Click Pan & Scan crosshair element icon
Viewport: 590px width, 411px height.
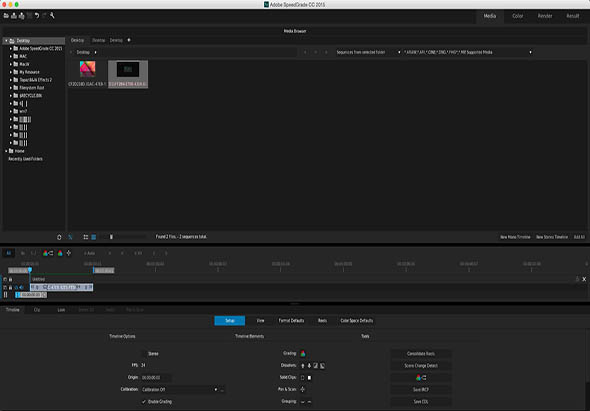tap(303, 390)
